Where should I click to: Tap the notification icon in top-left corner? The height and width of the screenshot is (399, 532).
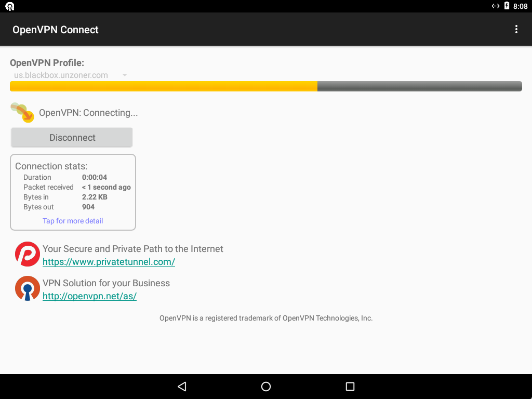pyautogui.click(x=10, y=6)
